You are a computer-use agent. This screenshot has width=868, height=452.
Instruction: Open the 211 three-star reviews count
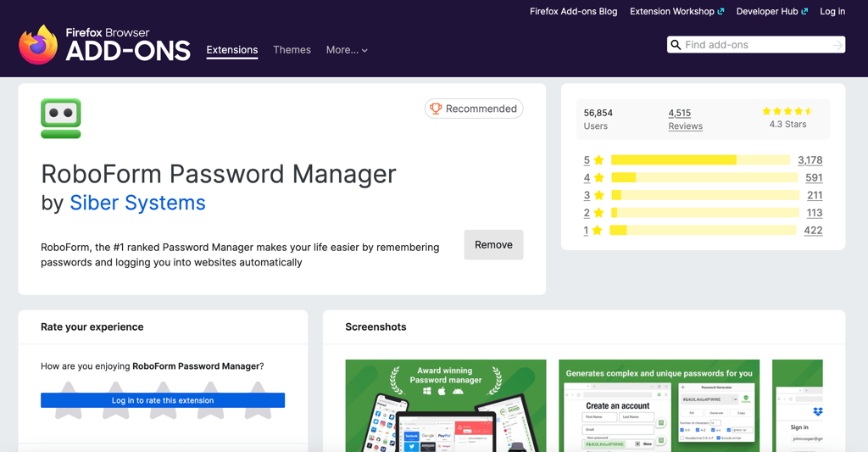click(x=815, y=195)
